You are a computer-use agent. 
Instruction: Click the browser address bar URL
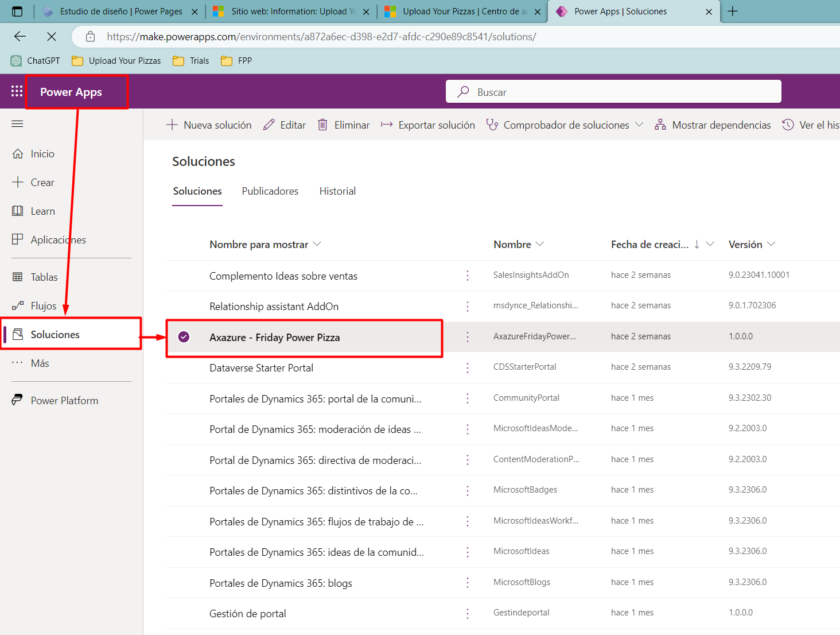[x=321, y=37]
